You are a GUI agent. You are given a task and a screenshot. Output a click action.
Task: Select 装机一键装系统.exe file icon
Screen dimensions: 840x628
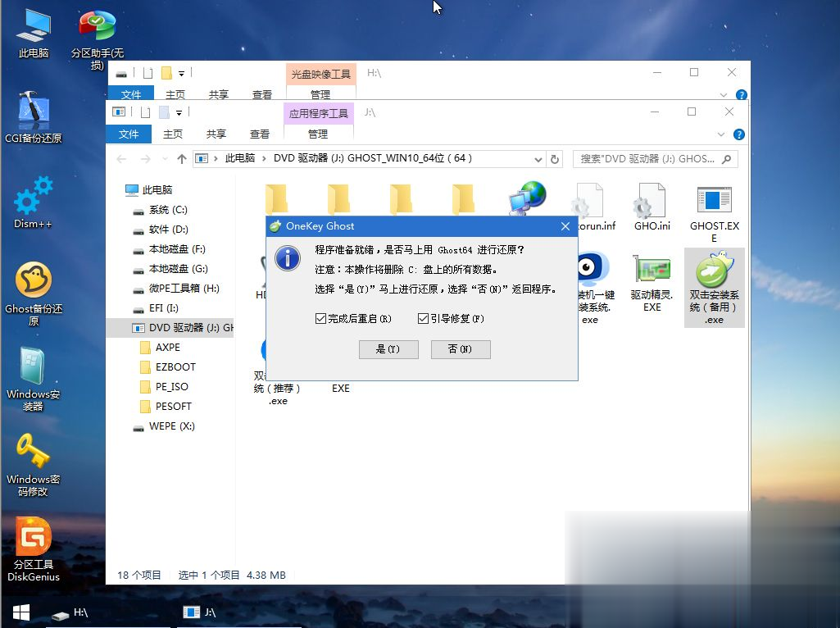pos(595,289)
